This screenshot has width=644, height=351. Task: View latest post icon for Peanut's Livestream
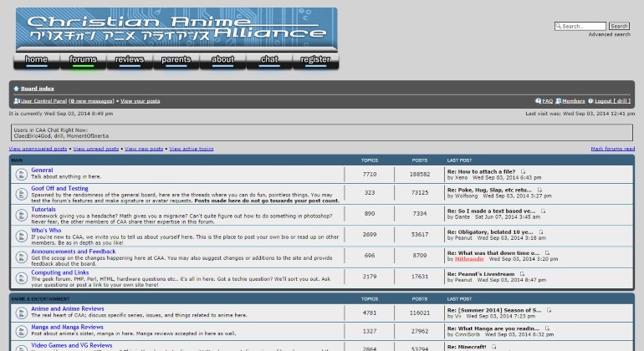point(522,274)
